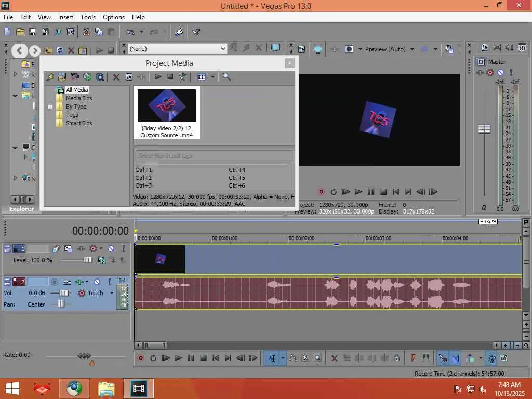Screen dimensions: 532x399
Task: Open the (None) preset dropdown
Action: point(223,49)
